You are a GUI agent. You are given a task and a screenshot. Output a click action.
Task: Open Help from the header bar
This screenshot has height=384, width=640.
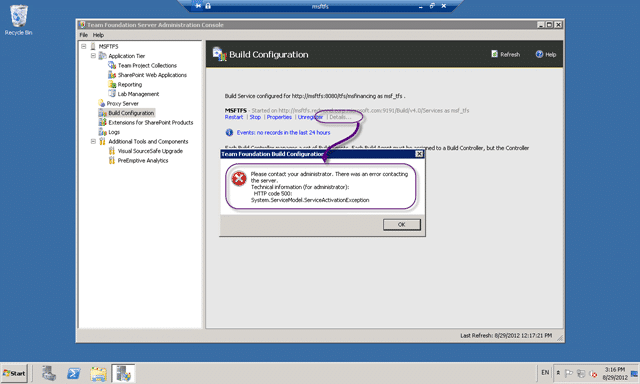[x=546, y=54]
